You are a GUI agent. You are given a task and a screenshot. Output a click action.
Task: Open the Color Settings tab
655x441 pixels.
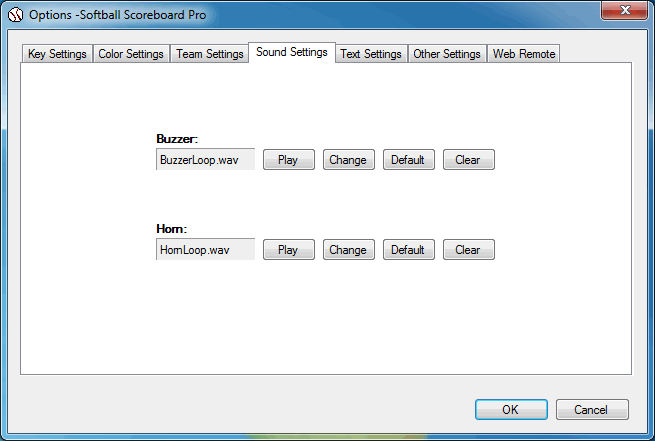131,54
